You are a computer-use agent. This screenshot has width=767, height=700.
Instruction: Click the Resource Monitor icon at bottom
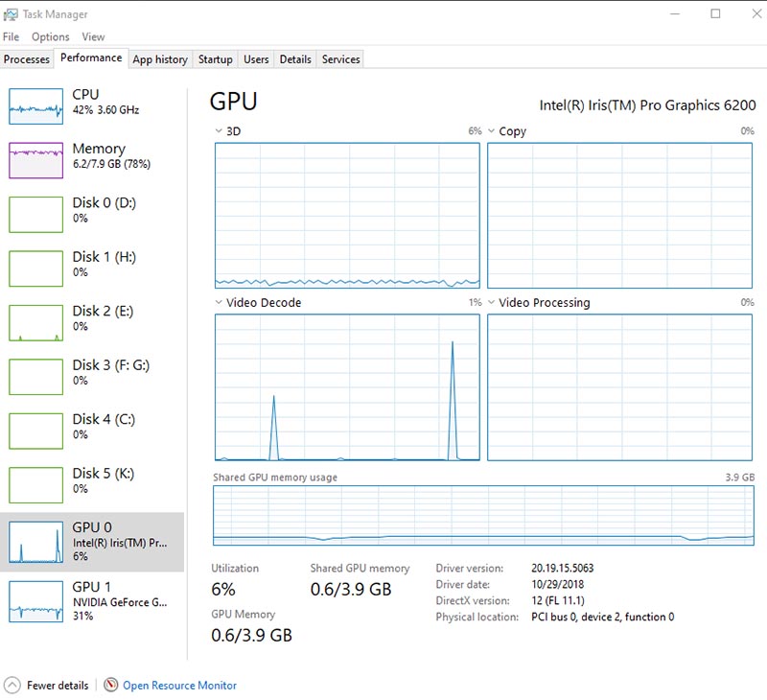pos(111,686)
